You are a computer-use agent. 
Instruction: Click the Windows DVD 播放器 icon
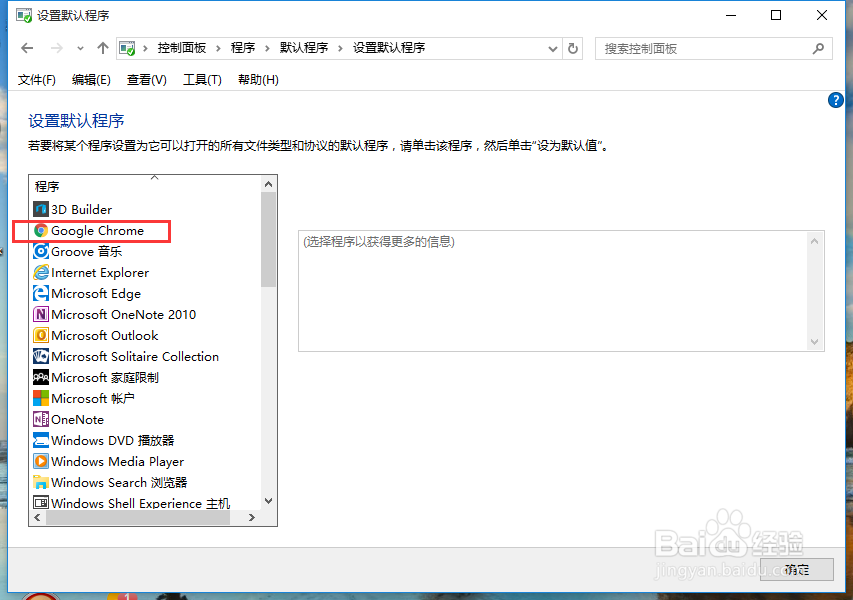pos(41,441)
